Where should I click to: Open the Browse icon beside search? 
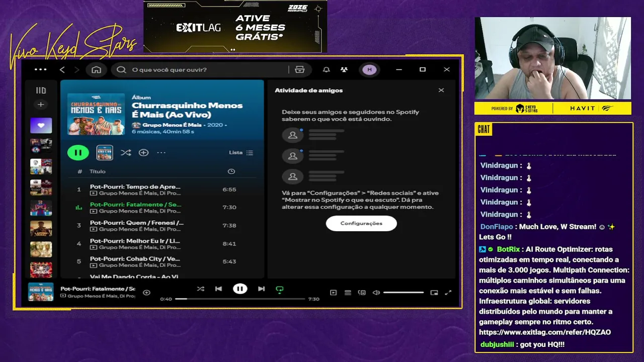point(300,69)
